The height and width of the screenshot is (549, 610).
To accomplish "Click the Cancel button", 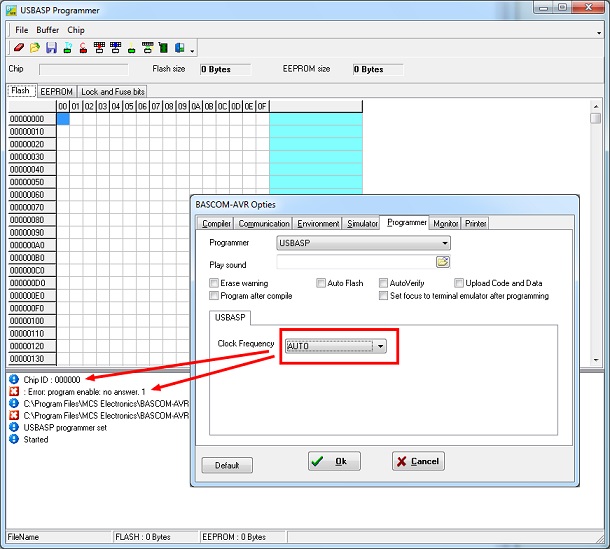I will (418, 461).
